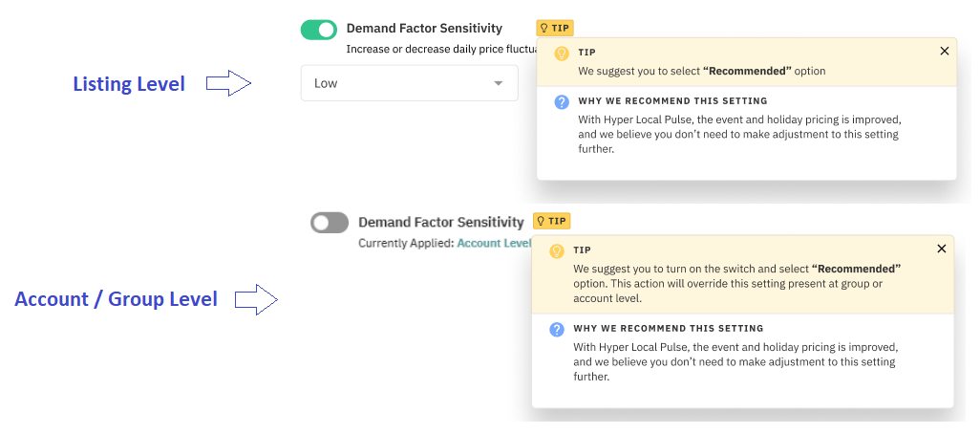The image size is (980, 434).
Task: Click blue question mark in lower popup
Action: tap(556, 330)
